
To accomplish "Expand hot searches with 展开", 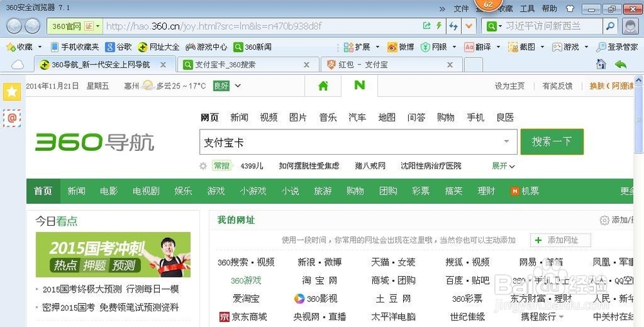I will coord(504,166).
